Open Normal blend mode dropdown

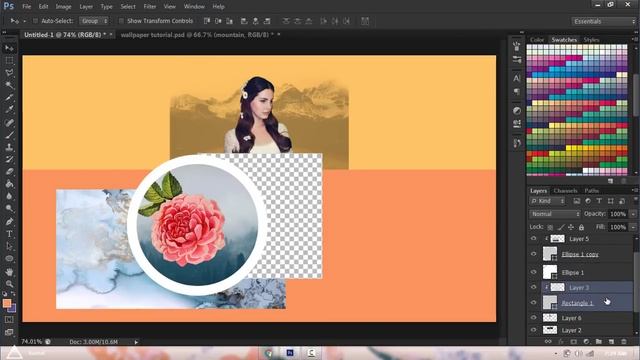555,214
